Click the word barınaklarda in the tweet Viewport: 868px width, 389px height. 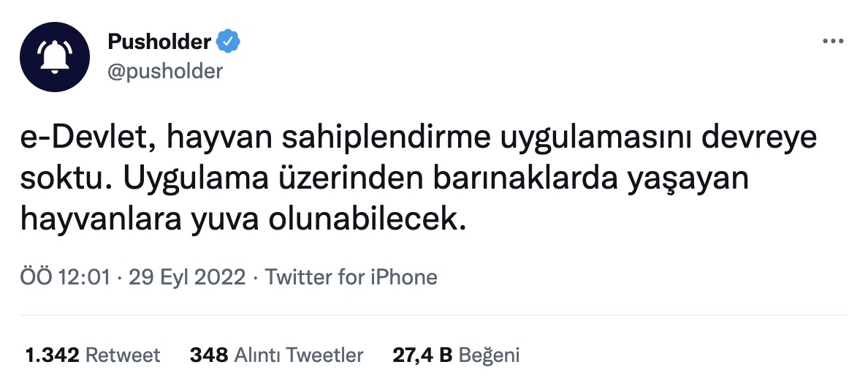point(525,178)
